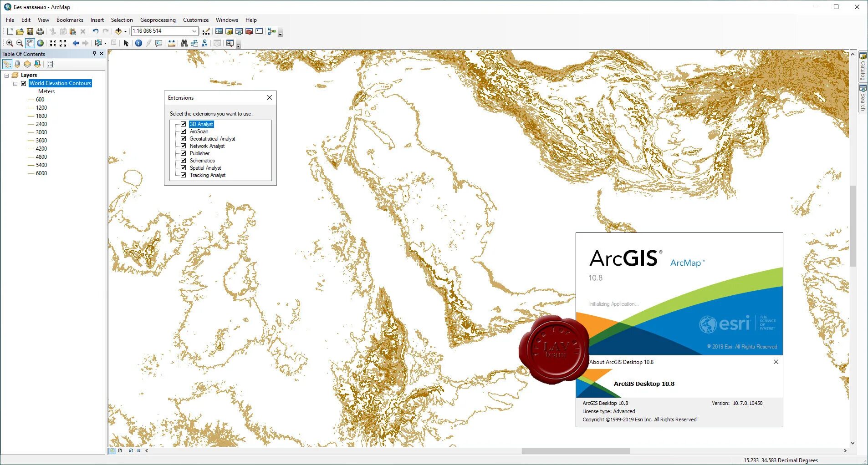868x465 pixels.
Task: Undo the last action
Action: click(x=95, y=31)
